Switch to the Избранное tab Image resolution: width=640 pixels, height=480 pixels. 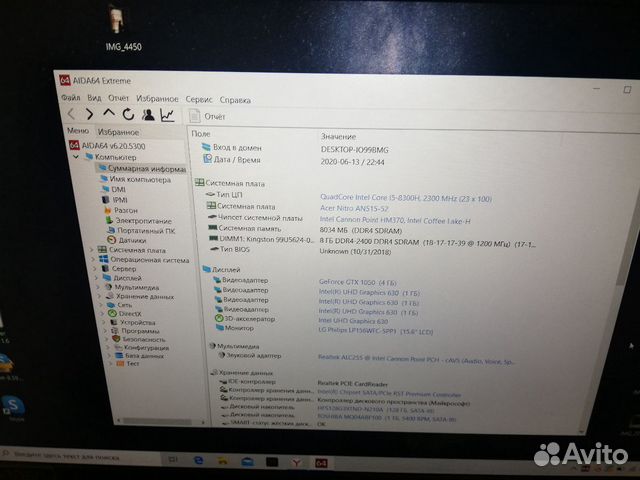pos(118,132)
